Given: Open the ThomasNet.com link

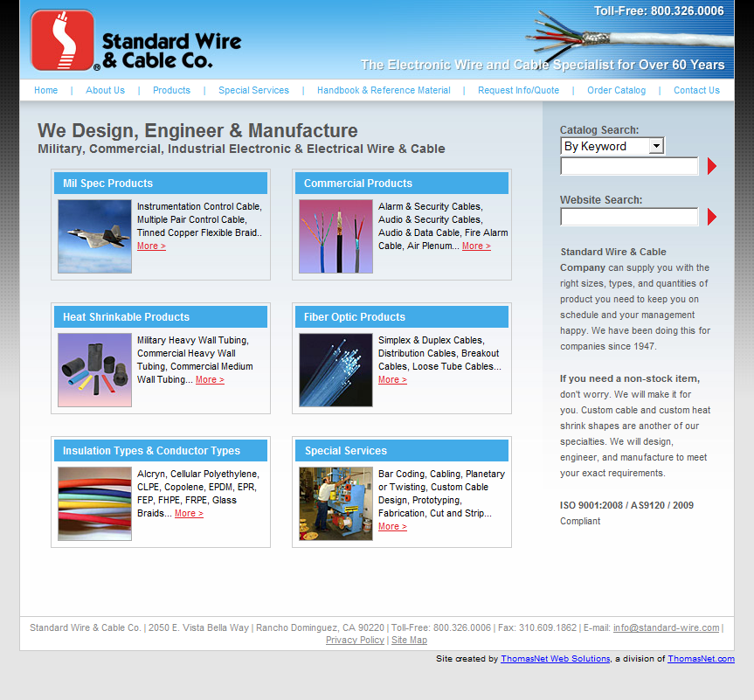Looking at the screenshot, I should [x=701, y=659].
